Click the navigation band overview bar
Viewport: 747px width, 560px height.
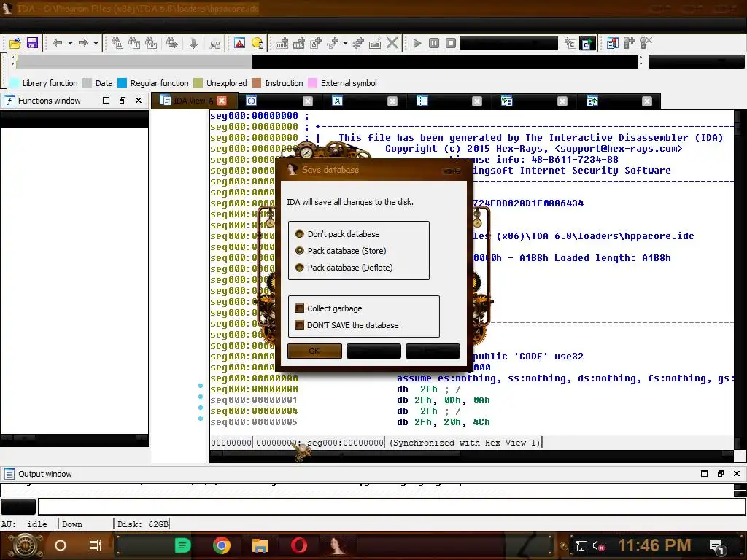(327, 61)
